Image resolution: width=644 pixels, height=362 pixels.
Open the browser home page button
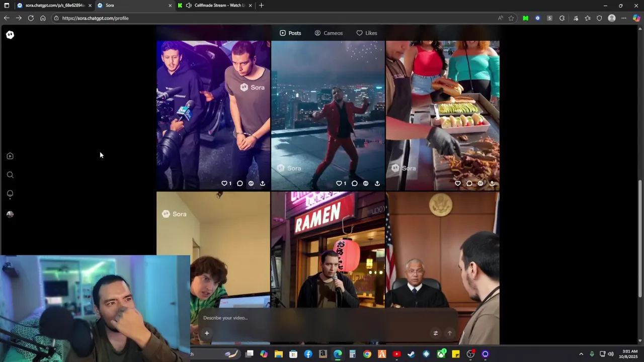click(x=43, y=18)
